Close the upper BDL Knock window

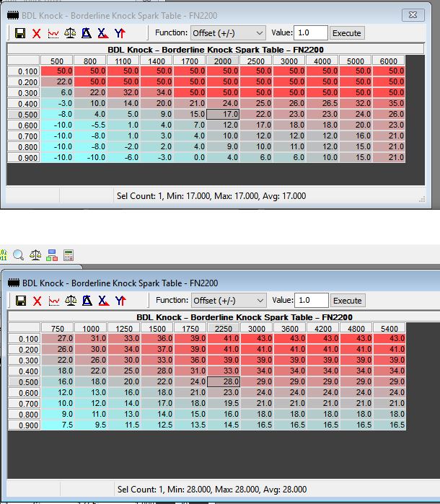(413, 14)
